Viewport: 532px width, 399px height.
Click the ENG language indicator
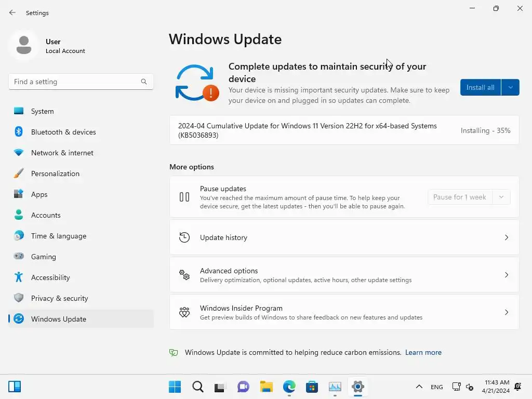click(436, 387)
